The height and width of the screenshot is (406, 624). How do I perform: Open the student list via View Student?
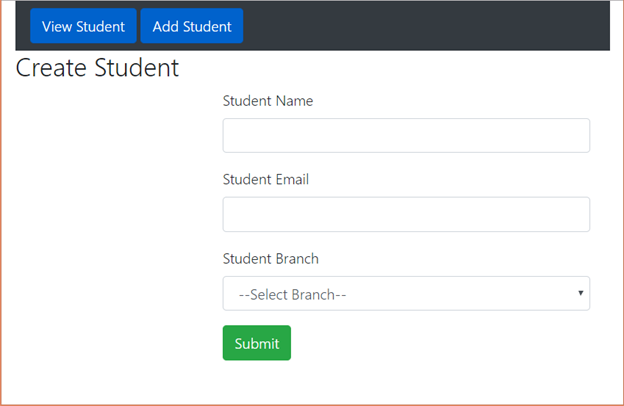83,26
